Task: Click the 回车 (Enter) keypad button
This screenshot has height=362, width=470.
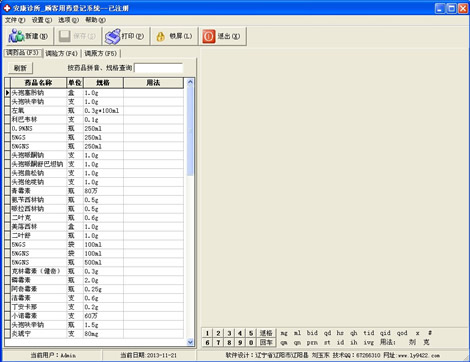Action: tap(266, 342)
